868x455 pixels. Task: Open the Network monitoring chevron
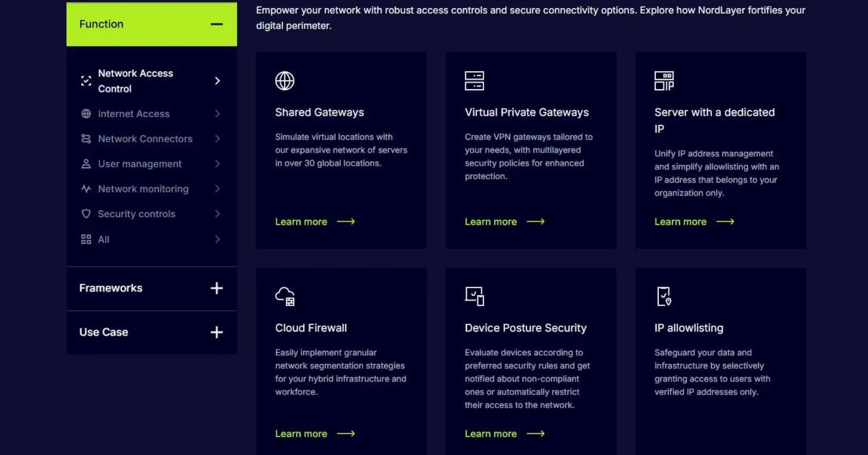[218, 189]
